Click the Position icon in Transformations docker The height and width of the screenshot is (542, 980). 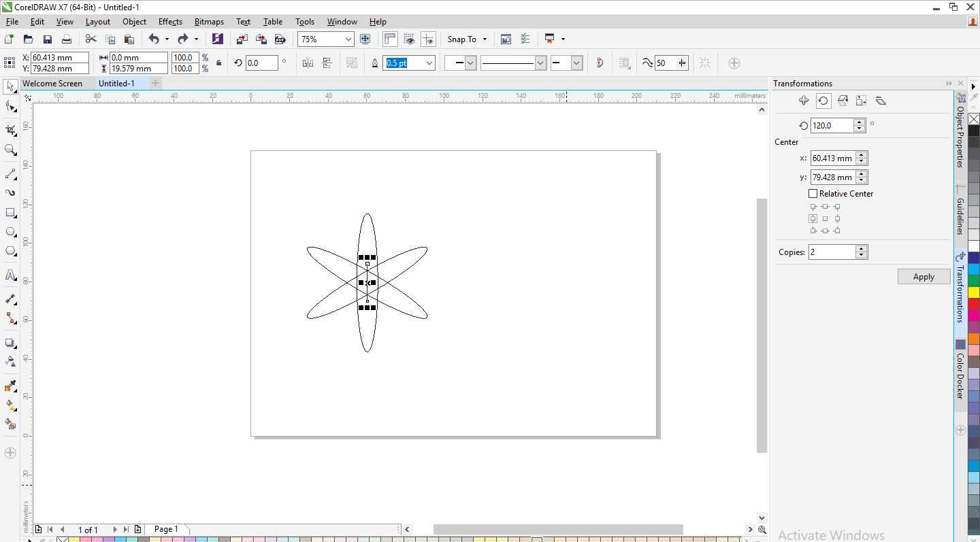pyautogui.click(x=804, y=101)
